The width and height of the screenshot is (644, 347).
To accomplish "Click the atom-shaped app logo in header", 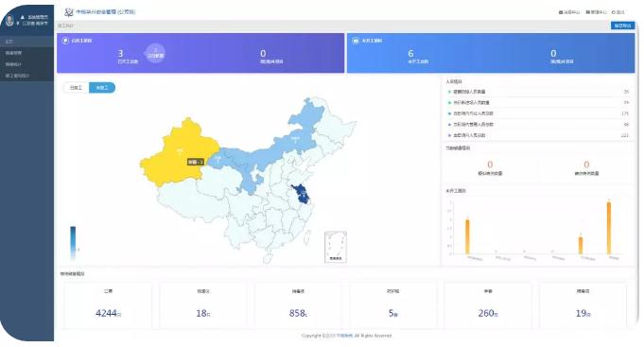I will (x=69, y=12).
